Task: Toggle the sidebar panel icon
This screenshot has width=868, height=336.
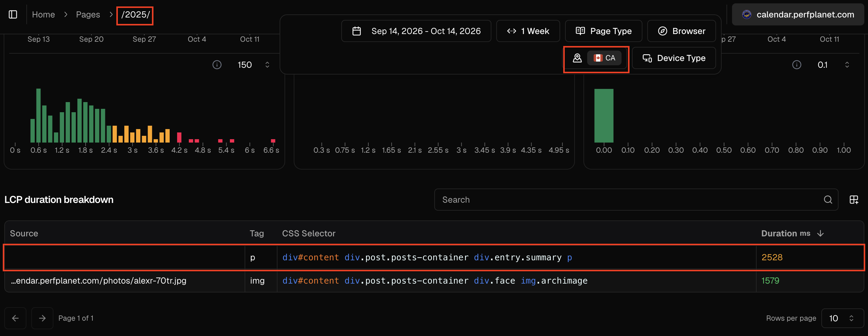Action: (x=13, y=14)
